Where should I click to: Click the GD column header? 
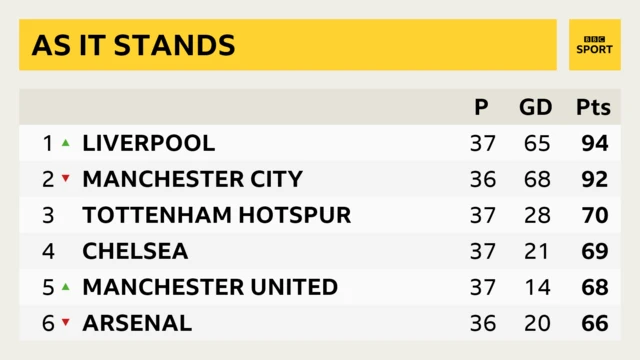point(536,107)
